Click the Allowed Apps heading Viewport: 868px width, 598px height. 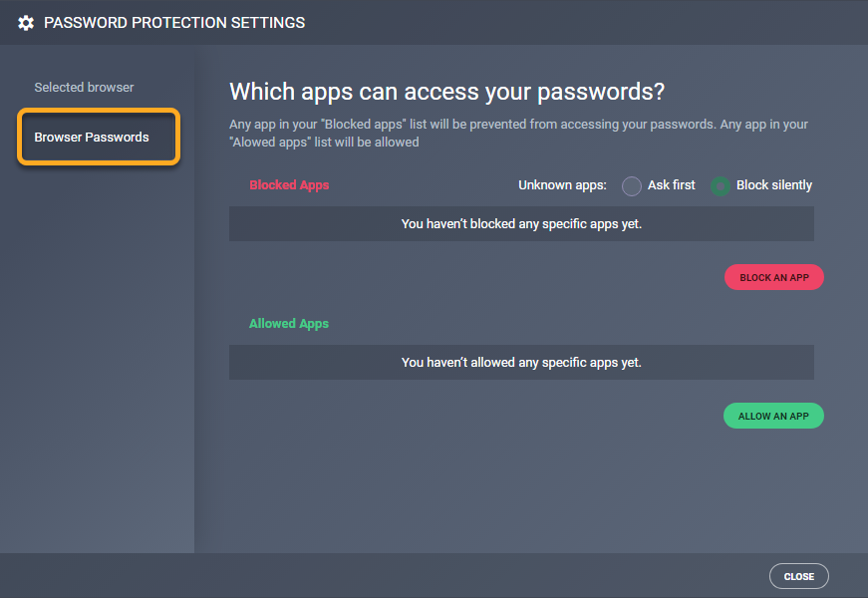coord(289,324)
